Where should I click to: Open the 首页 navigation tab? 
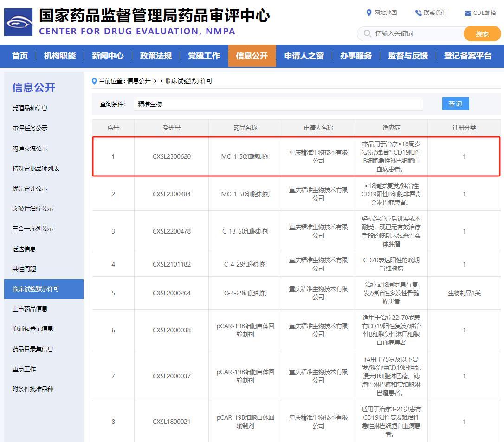pos(20,56)
